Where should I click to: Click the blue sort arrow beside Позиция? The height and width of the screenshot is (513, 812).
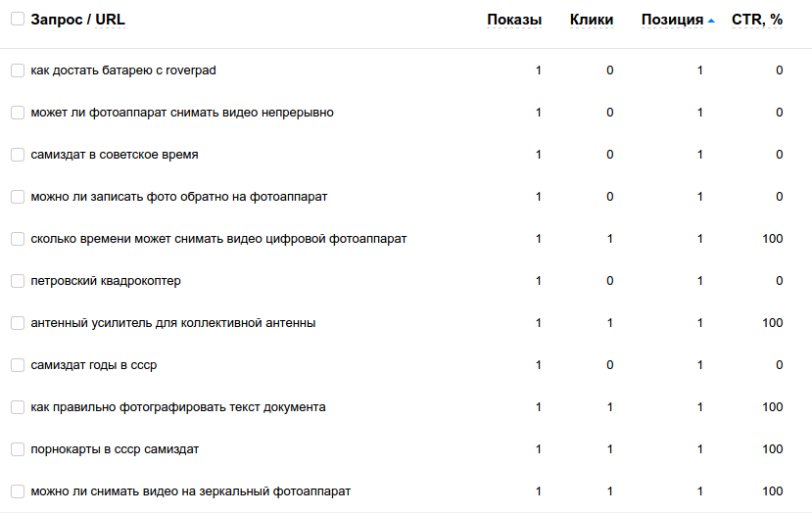tap(711, 21)
